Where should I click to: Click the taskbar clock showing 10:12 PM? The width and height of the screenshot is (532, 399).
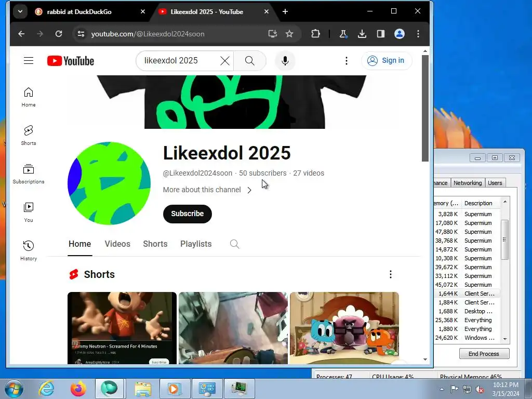[x=506, y=389]
